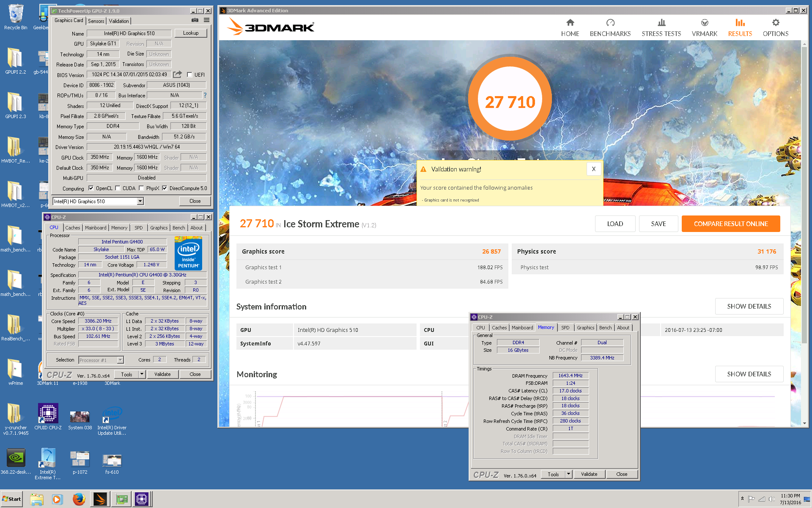Open 3DMark STRESS TESTS section

[x=661, y=28]
